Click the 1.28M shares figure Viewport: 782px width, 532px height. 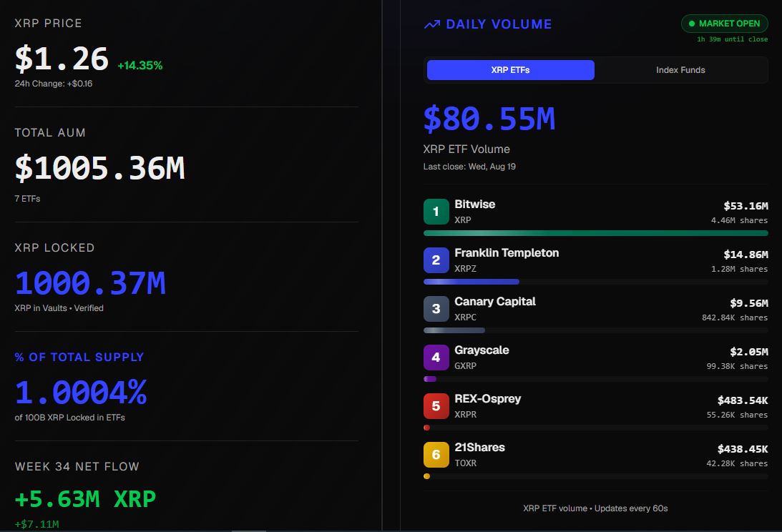click(x=739, y=269)
